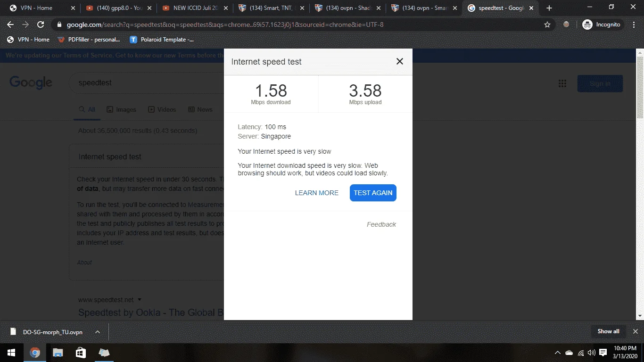Click the volume speaker tray icon
The image size is (644, 362).
(x=592, y=353)
